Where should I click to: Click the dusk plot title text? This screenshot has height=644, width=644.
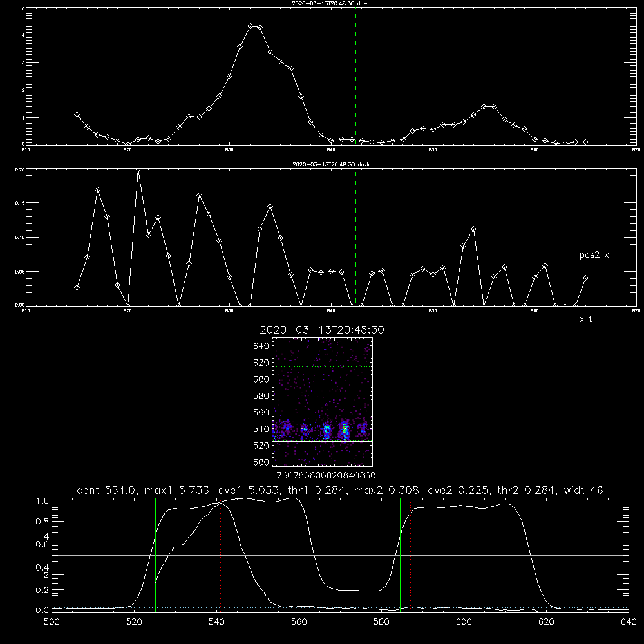[331, 164]
